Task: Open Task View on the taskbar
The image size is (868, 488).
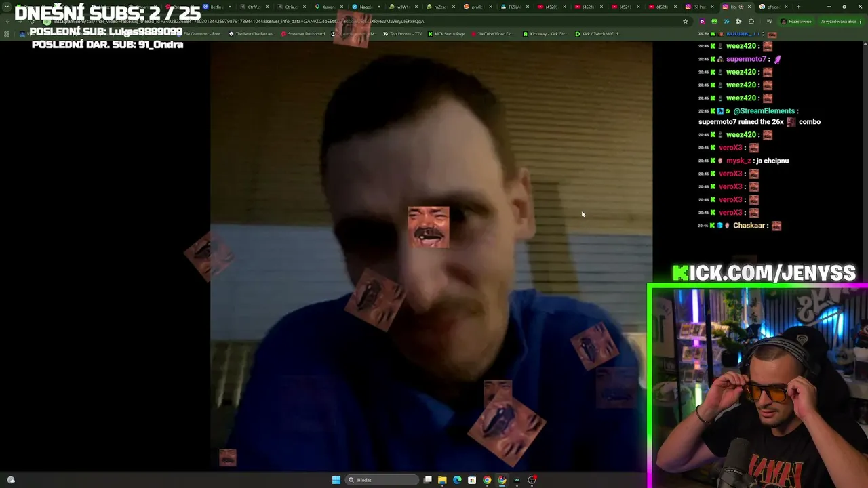Action: click(x=428, y=480)
